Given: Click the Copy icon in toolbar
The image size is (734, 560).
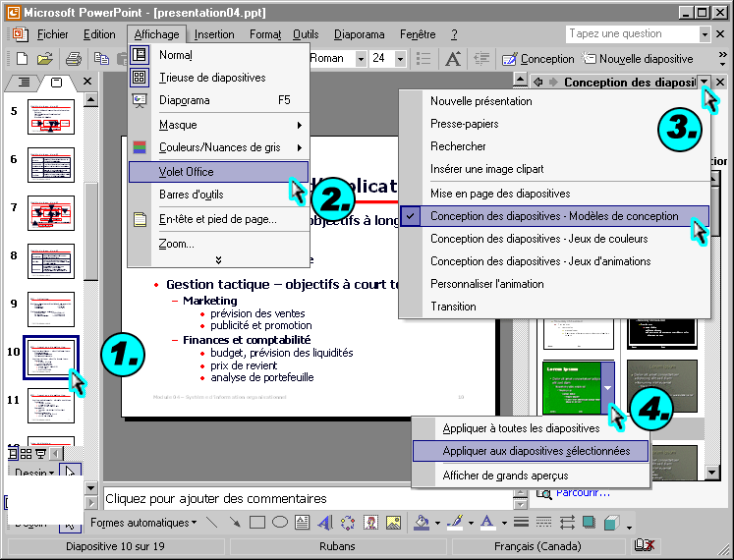Looking at the screenshot, I should [x=101, y=59].
